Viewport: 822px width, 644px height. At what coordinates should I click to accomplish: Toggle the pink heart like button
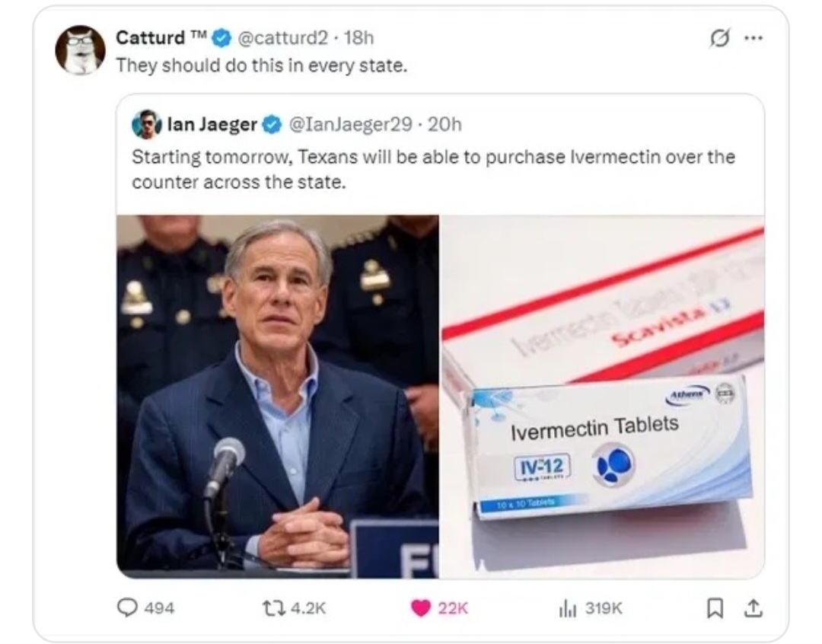click(x=420, y=608)
